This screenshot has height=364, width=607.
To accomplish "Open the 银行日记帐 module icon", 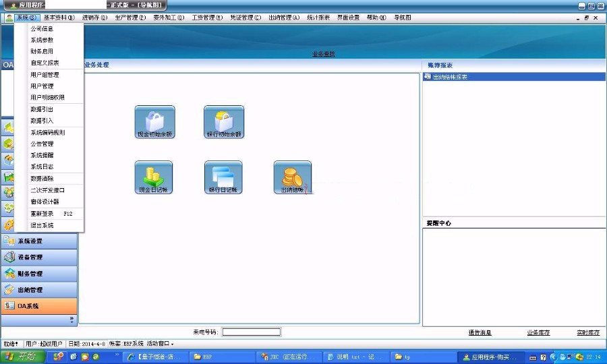I will coord(223,177).
